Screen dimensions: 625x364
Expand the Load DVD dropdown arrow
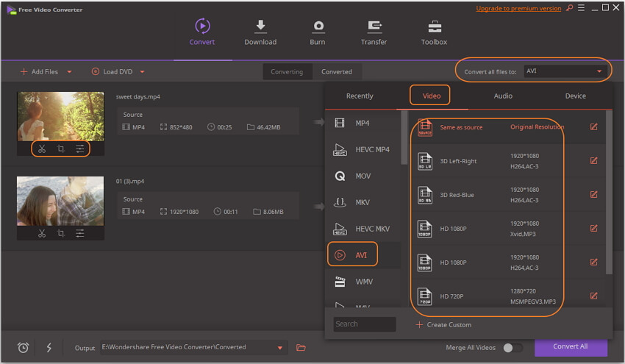click(143, 72)
